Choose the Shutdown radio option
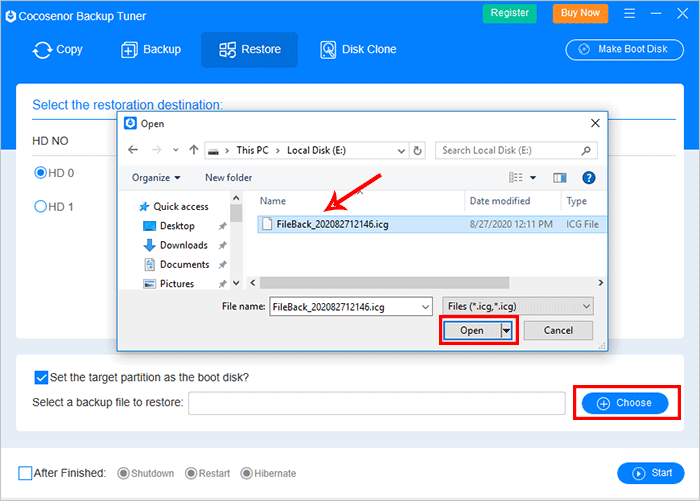The height and width of the screenshot is (501, 700). coord(123,473)
